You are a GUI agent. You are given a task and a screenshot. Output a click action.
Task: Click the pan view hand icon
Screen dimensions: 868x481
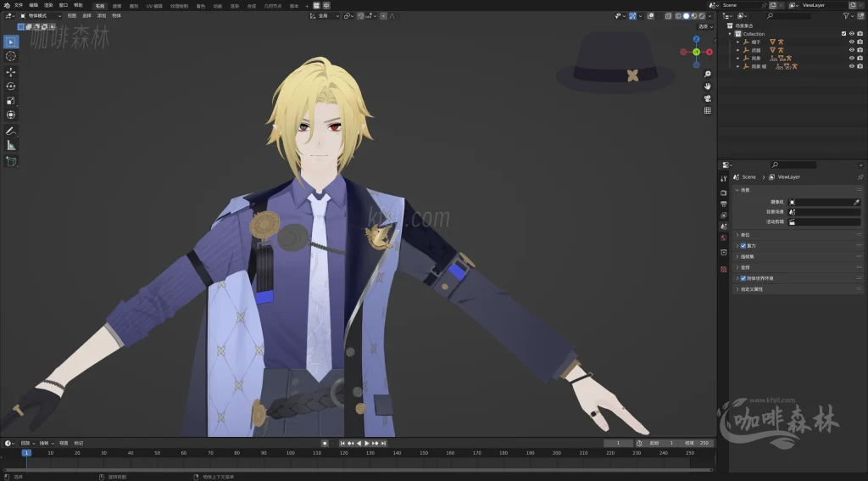(708, 86)
